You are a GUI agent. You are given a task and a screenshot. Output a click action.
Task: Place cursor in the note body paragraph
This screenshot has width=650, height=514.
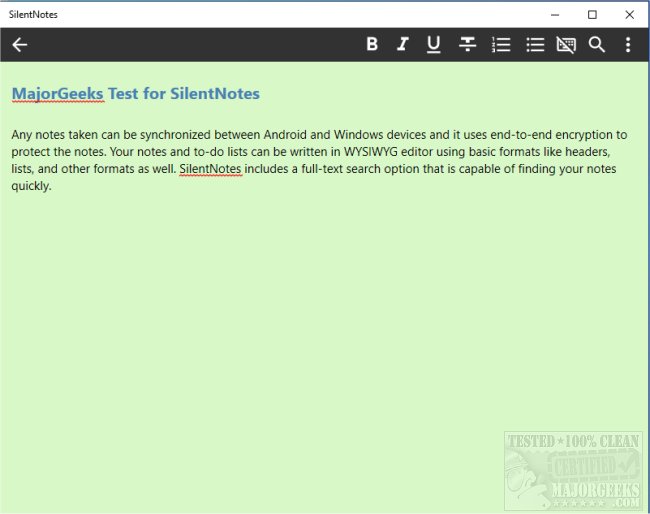tap(300, 151)
